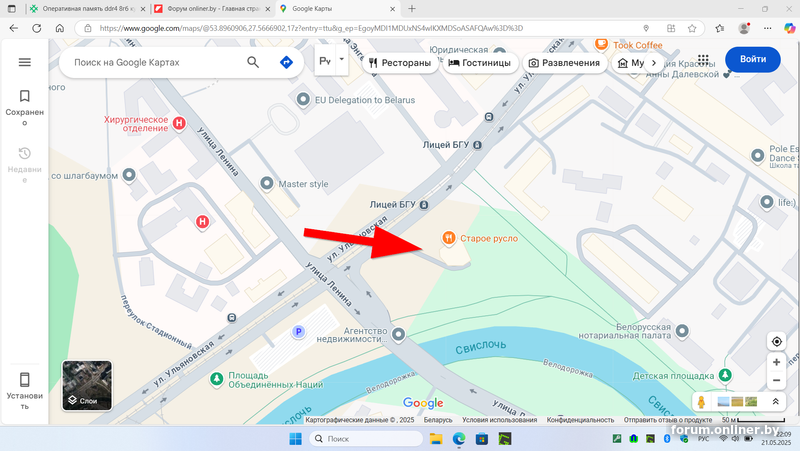Filter map by Развлечения
800x451 pixels.
(564, 63)
